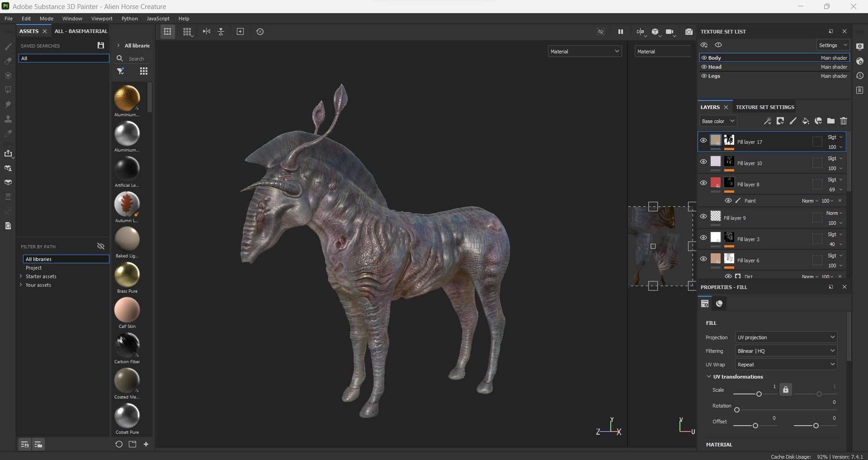Screen dimensions: 868x460
Task: Add a smart material layer icon
Action: tap(818, 121)
